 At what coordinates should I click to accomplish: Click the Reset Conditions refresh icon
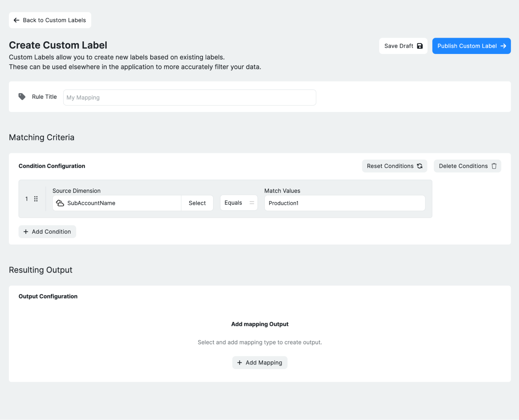420,166
